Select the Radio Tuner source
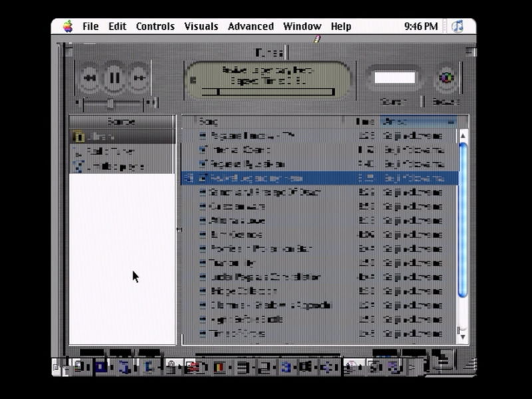532x399 pixels. point(110,152)
